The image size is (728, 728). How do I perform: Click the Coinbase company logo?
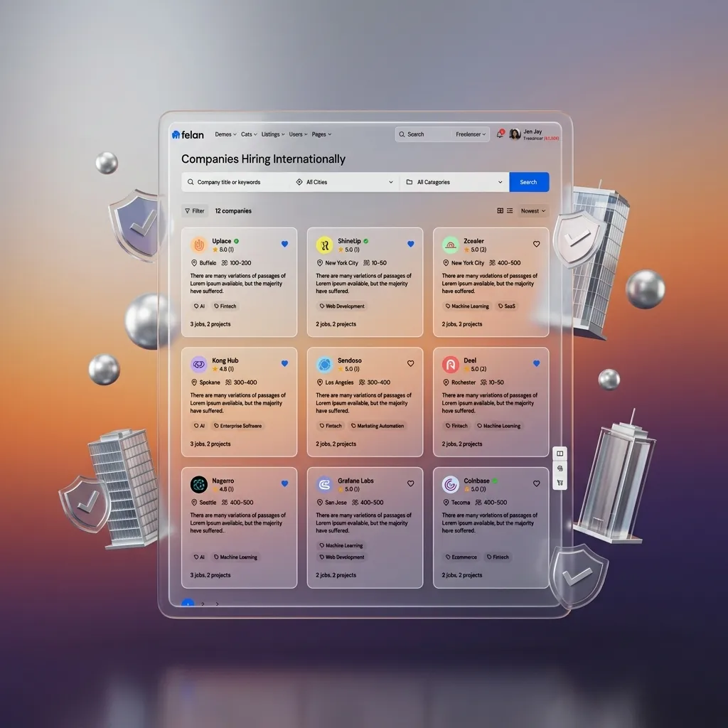(x=450, y=485)
